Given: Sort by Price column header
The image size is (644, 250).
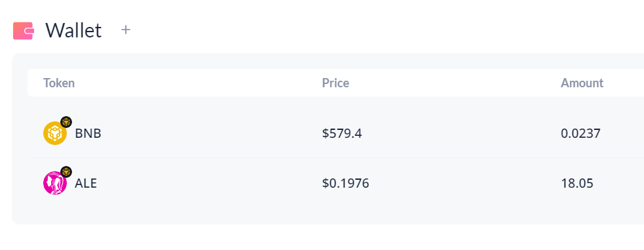Looking at the screenshot, I should (x=335, y=83).
